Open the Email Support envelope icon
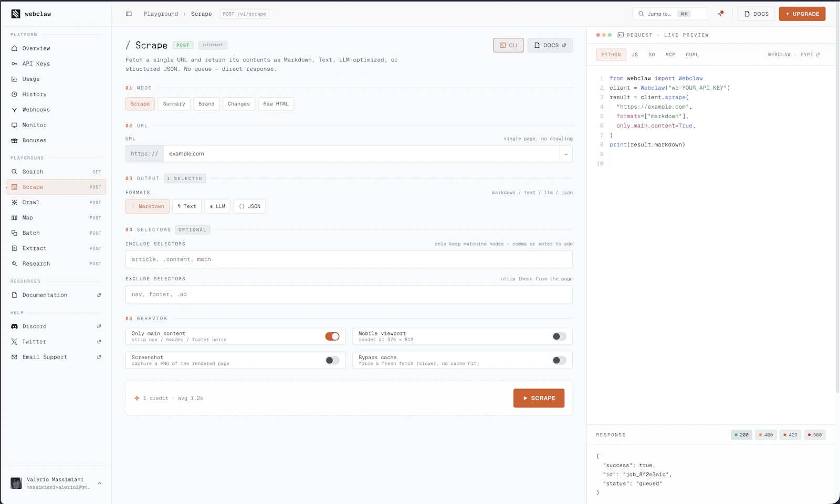 coord(14,357)
